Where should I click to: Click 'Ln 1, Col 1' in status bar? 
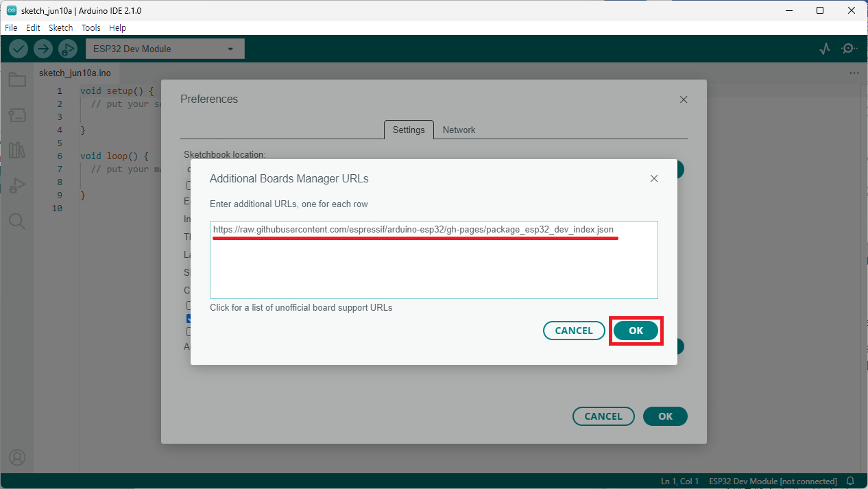[x=680, y=481]
